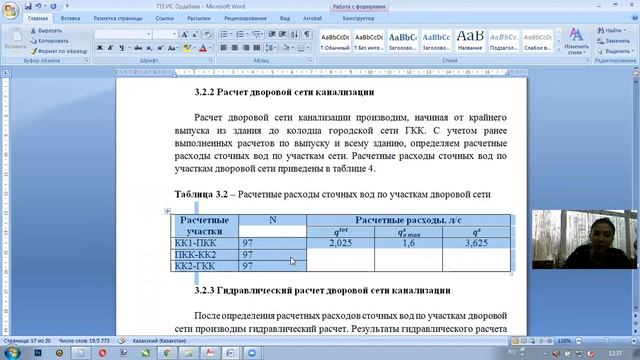
Task: Open the line spacing dropdown
Action: [x=270, y=48]
